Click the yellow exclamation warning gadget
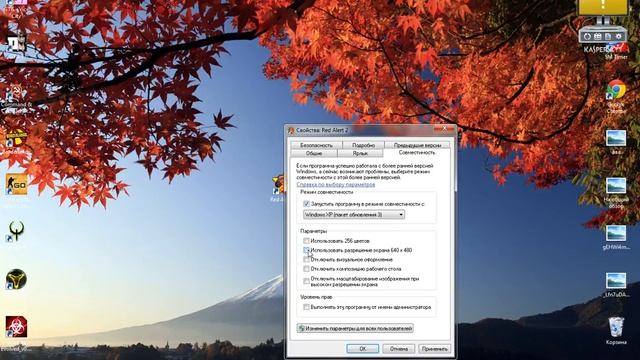Screen dimensions: 640x360 (x=603, y=7)
